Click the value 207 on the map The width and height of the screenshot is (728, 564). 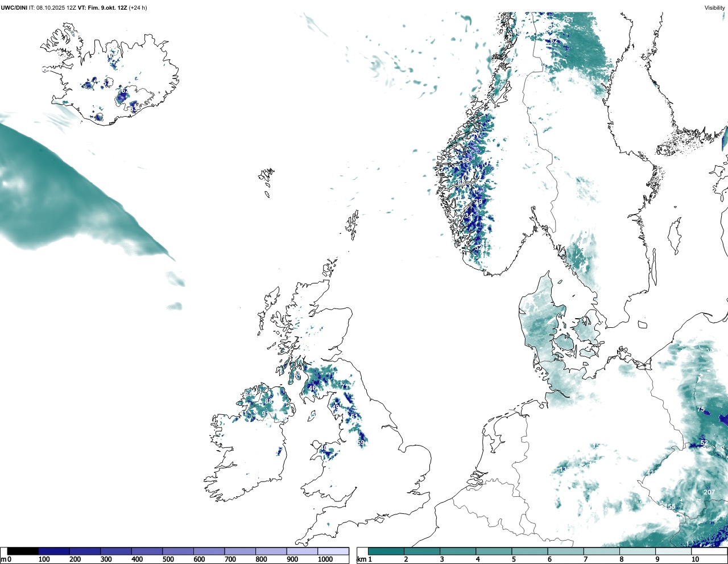coord(709,492)
